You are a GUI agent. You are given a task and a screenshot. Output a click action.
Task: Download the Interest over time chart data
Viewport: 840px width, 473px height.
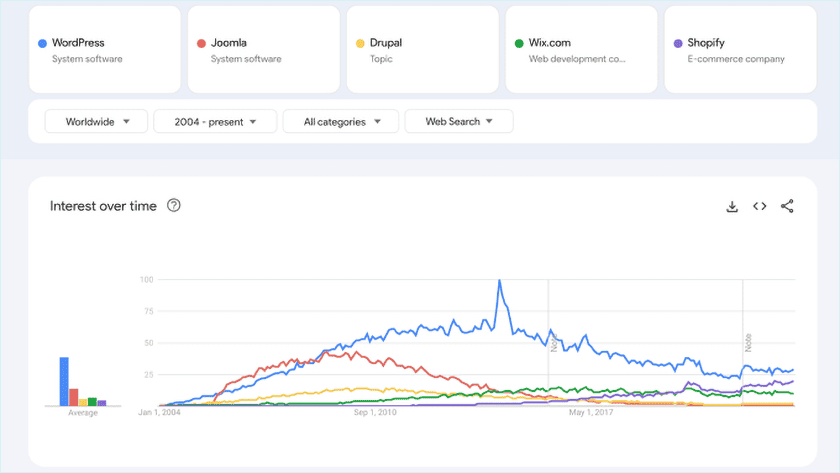732,206
